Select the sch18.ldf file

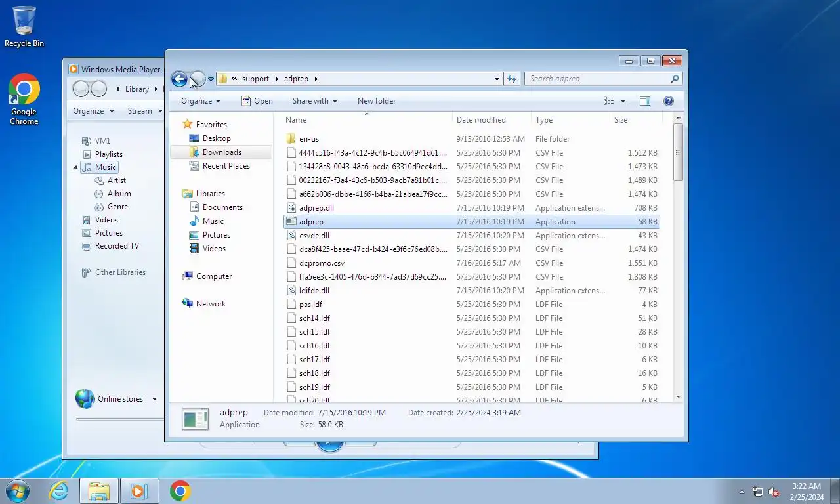pyautogui.click(x=471, y=373)
